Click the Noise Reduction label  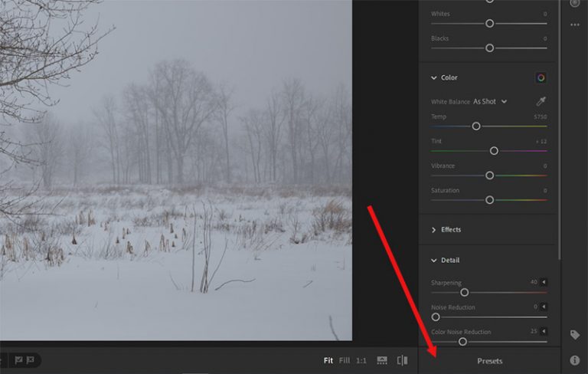coord(453,307)
